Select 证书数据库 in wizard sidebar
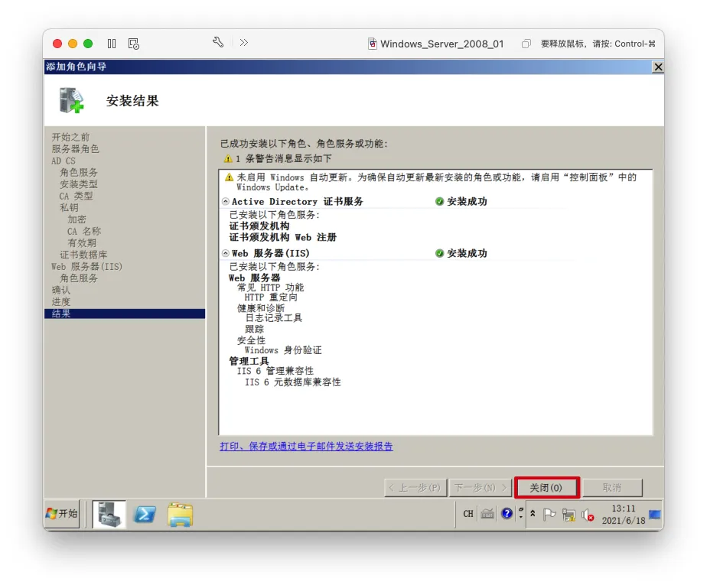Viewport: 707px width, 588px height. [x=83, y=255]
